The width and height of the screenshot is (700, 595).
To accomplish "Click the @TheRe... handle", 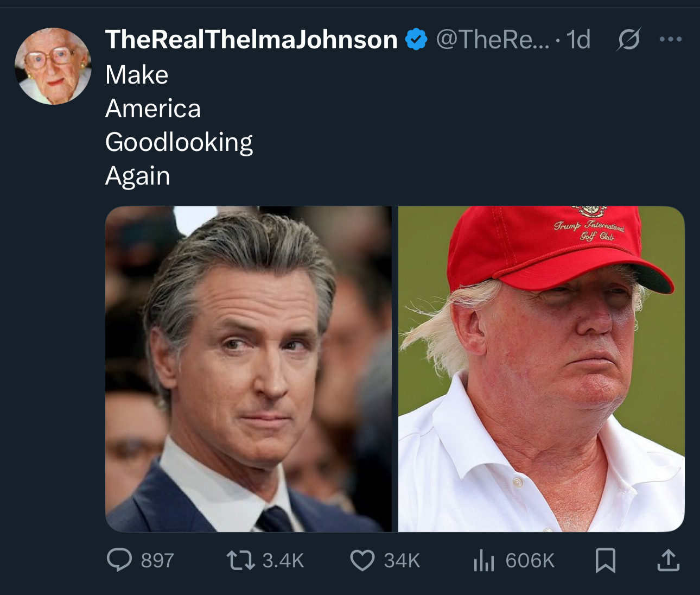I will 493,39.
